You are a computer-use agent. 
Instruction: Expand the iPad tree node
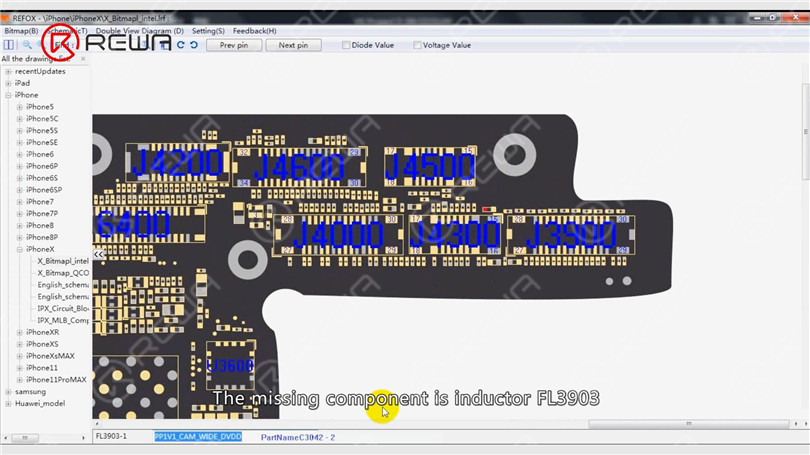8,83
